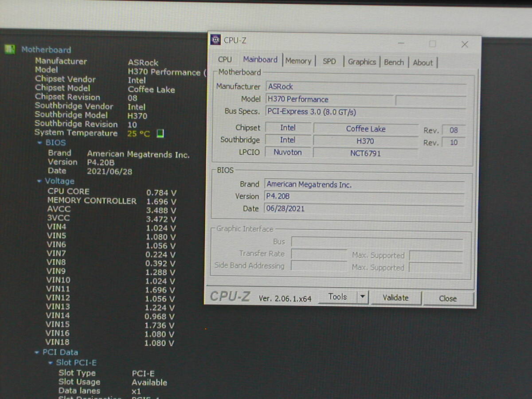
Task: Collapse the PCI Data section
Action: (x=37, y=353)
